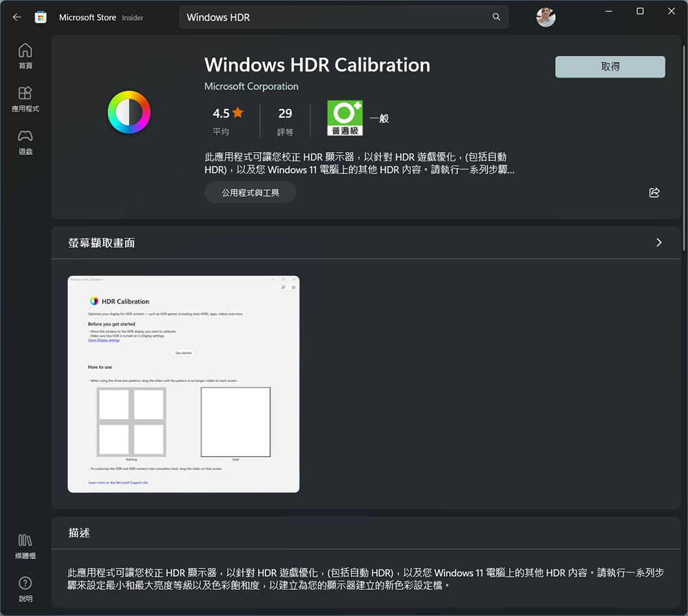The width and height of the screenshot is (688, 616).
Task: Click the search box containing Windows HDR
Action: pyautogui.click(x=343, y=17)
